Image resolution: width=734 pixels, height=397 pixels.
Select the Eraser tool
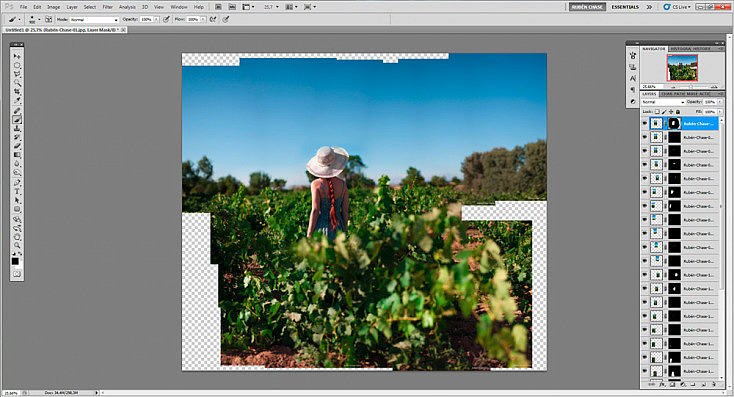(17, 147)
